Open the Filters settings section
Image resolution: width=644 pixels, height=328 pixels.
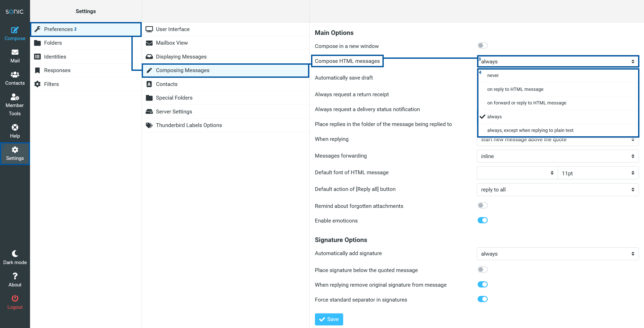click(x=86, y=84)
